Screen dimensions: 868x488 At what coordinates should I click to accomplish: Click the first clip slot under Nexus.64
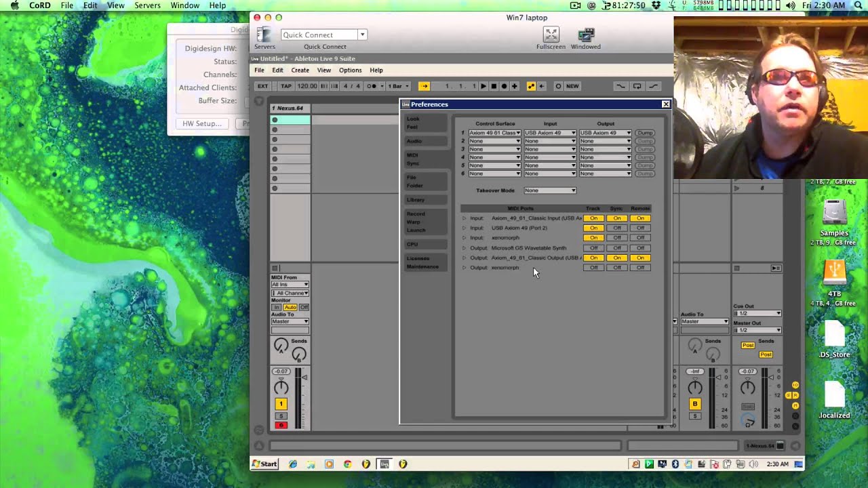[290, 120]
